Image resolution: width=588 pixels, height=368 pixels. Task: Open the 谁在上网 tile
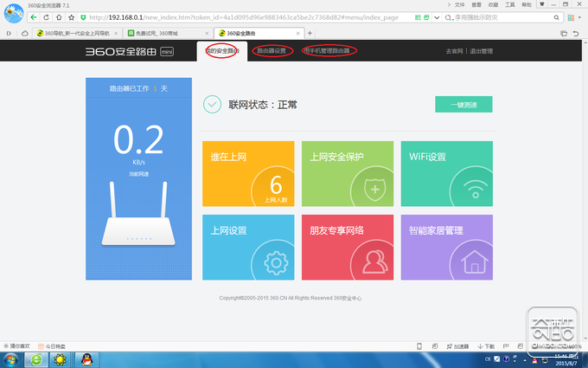click(248, 173)
